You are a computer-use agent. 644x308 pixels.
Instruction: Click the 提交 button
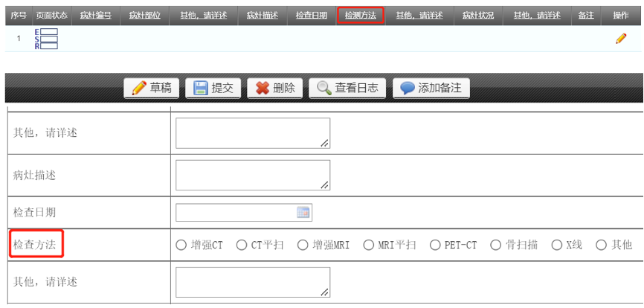pyautogui.click(x=213, y=88)
